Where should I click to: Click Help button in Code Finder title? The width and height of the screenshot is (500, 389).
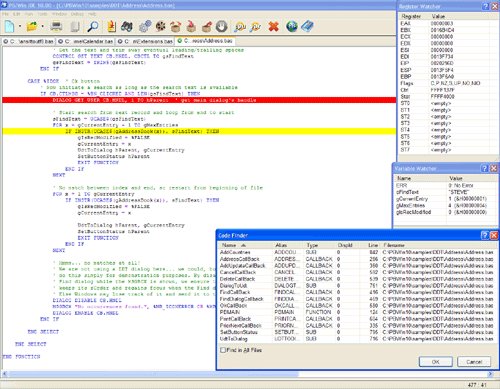pos(485,235)
